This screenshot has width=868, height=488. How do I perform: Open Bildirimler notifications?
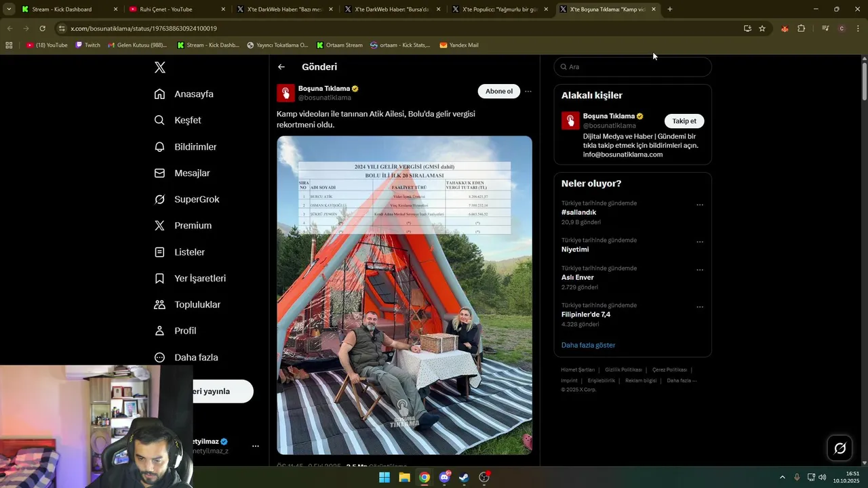pyautogui.click(x=185, y=146)
